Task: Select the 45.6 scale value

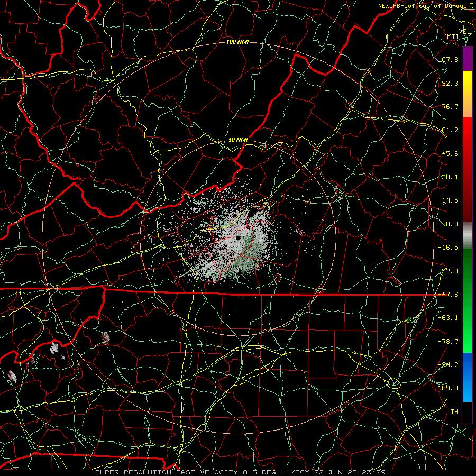Action: 450,153
